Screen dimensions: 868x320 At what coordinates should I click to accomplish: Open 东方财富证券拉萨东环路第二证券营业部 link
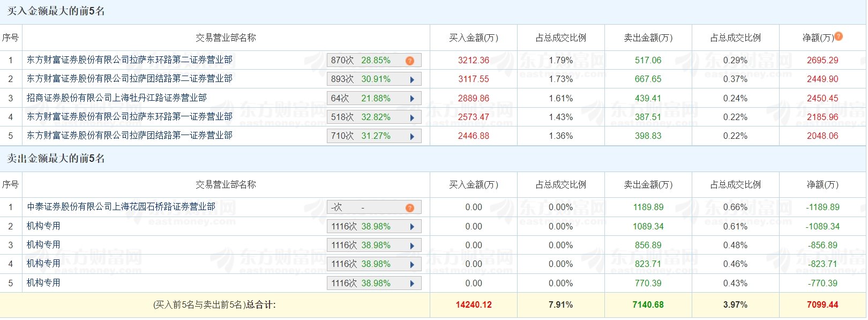click(130, 60)
